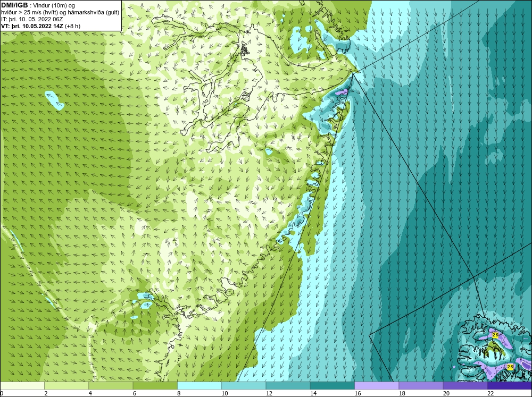Pick the 0–2 m/s pale yellow legend swatch
This screenshot has height=397, width=532.
[x=22, y=386]
